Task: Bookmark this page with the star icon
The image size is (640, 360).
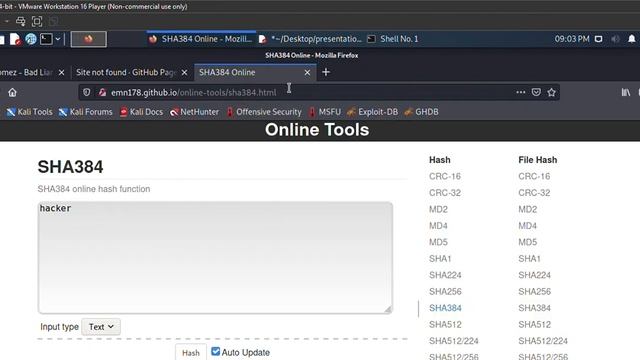Action: point(551,92)
